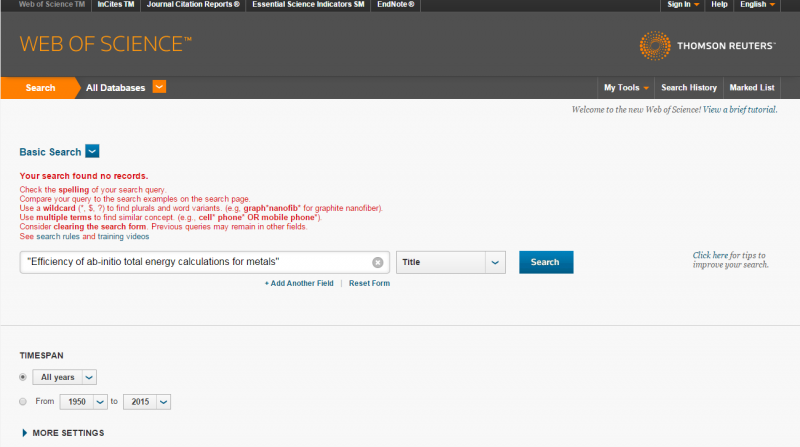This screenshot has width=800, height=447.
Task: Open Search History
Action: point(689,88)
